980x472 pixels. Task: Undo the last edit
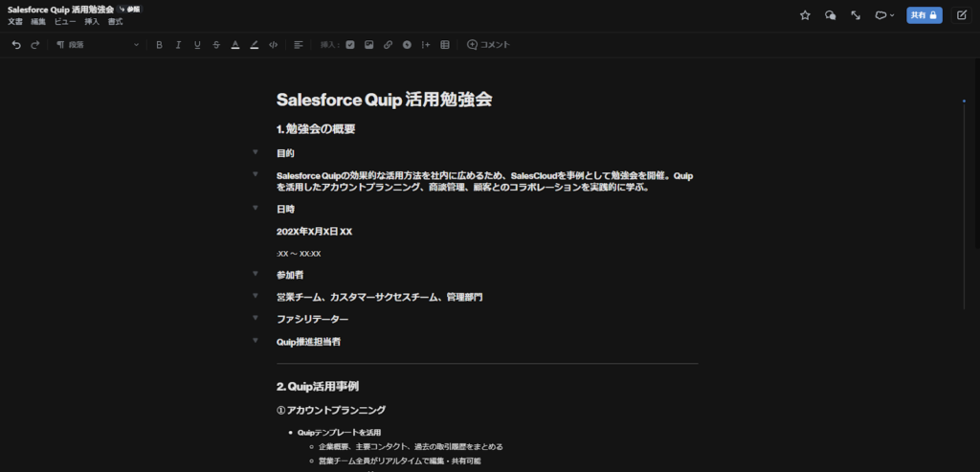click(16, 45)
